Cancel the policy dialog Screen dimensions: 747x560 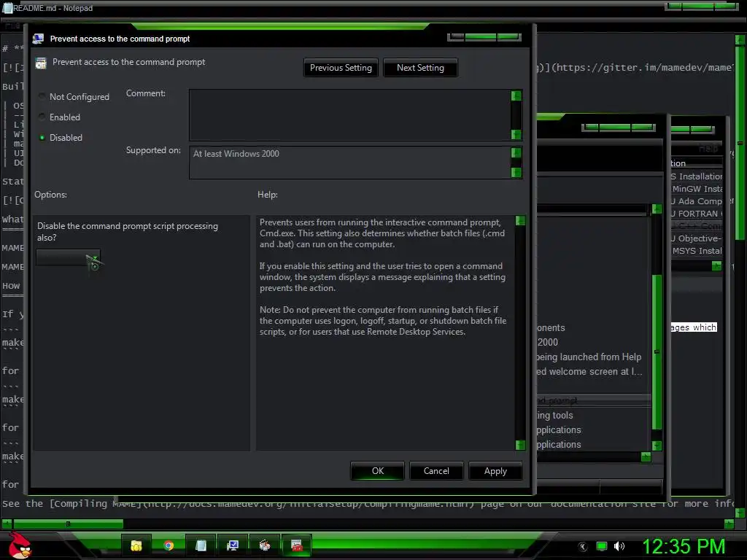[x=436, y=471]
